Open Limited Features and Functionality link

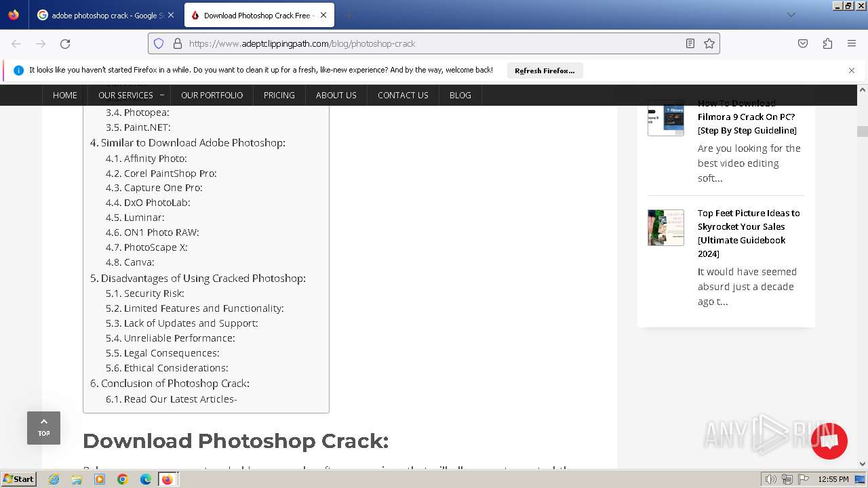(x=195, y=308)
